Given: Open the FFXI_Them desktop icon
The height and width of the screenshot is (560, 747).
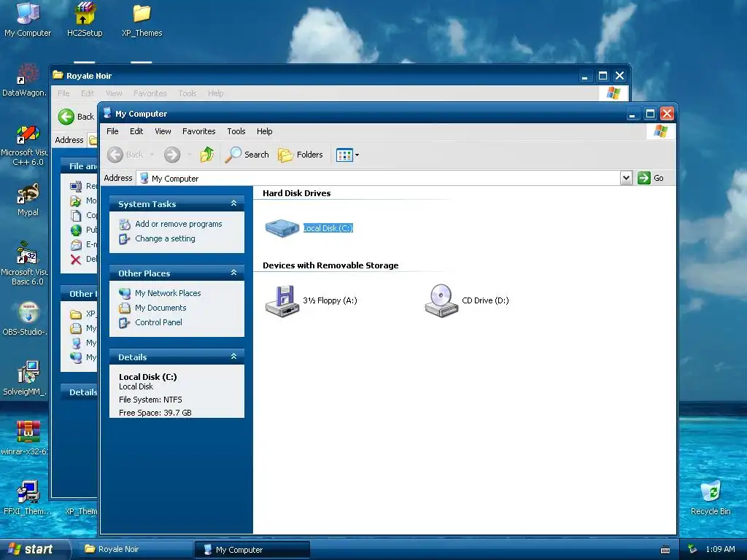Looking at the screenshot, I should 27,497.
